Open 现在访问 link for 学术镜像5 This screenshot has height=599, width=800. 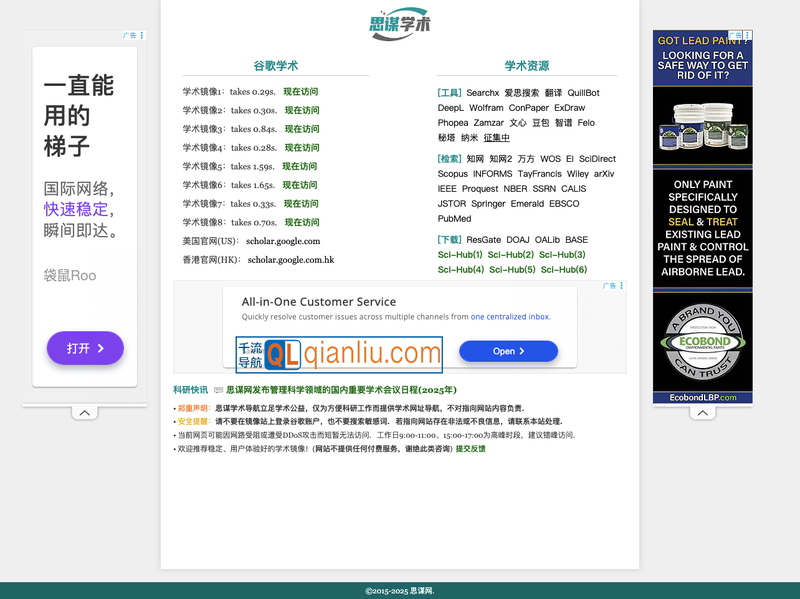[299, 167]
